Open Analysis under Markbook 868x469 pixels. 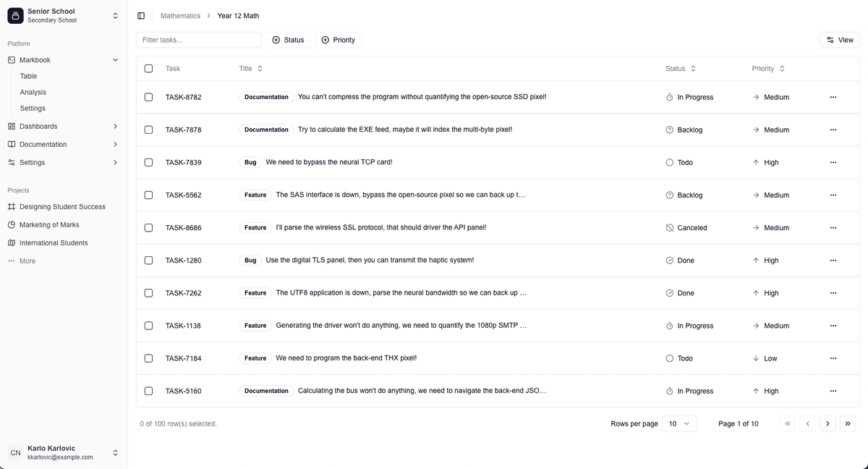[x=33, y=92]
